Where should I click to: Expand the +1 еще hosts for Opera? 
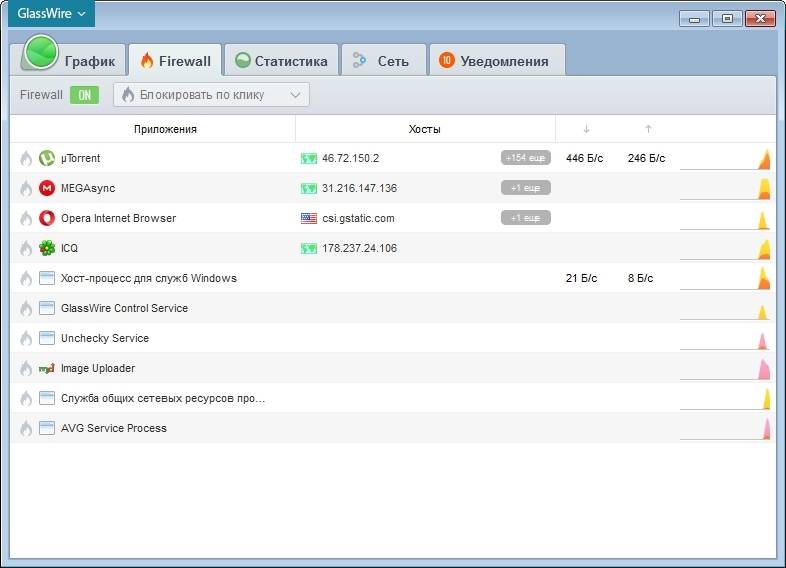(x=525, y=218)
